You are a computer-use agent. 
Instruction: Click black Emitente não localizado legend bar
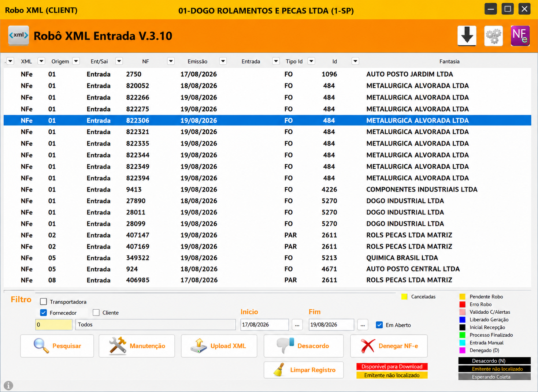point(494,369)
